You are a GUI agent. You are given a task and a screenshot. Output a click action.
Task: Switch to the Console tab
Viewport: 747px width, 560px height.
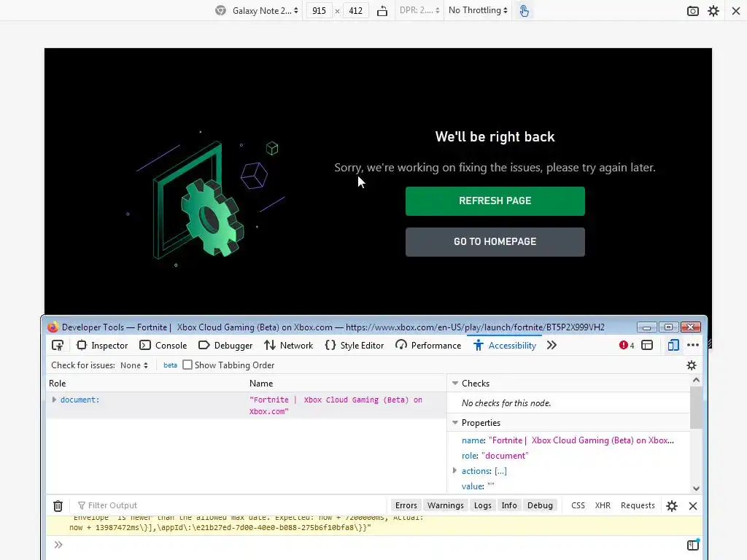(163, 345)
